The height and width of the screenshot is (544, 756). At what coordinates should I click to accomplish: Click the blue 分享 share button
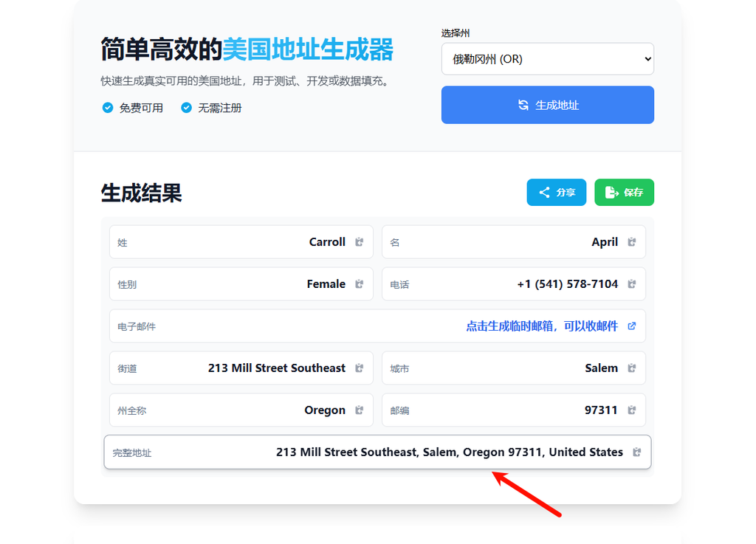point(557,192)
